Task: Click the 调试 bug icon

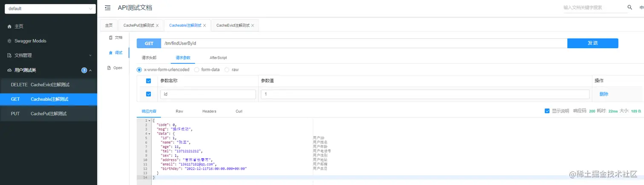Action: [111, 53]
